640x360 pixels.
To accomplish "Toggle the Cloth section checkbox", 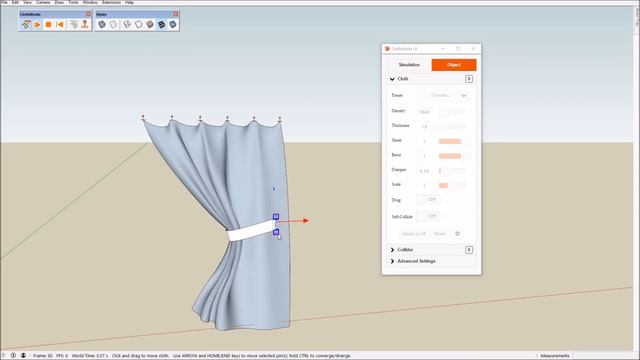I will 469,79.
